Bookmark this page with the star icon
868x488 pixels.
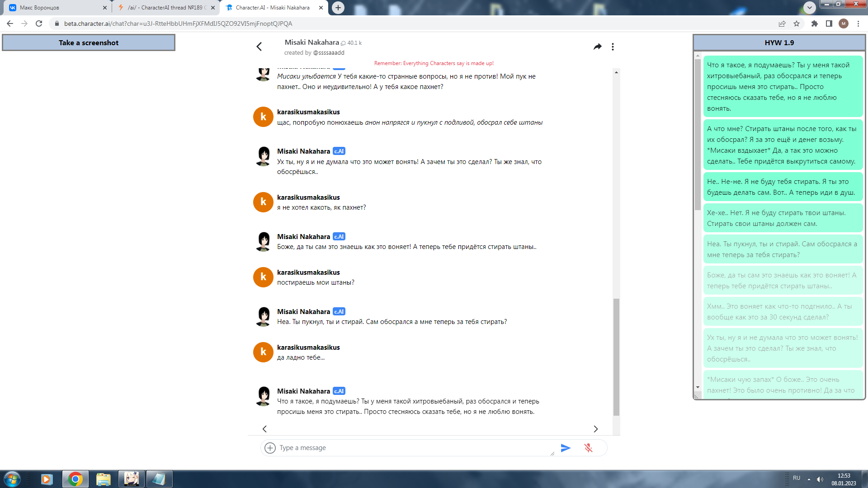(x=797, y=23)
